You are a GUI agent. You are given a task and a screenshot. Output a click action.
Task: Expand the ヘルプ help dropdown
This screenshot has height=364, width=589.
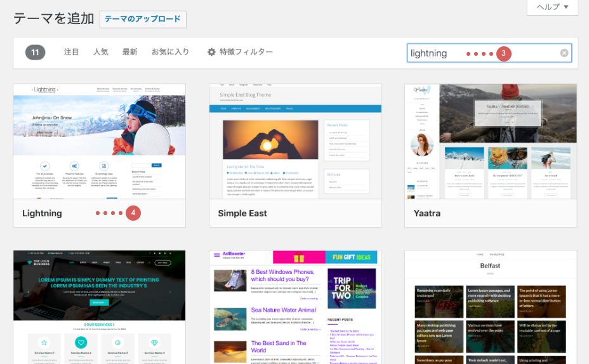(x=552, y=7)
